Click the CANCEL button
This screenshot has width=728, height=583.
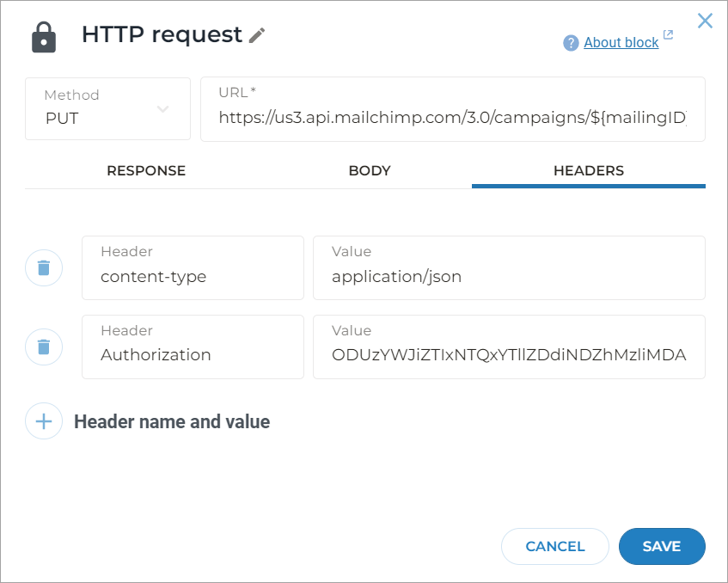[x=554, y=546]
